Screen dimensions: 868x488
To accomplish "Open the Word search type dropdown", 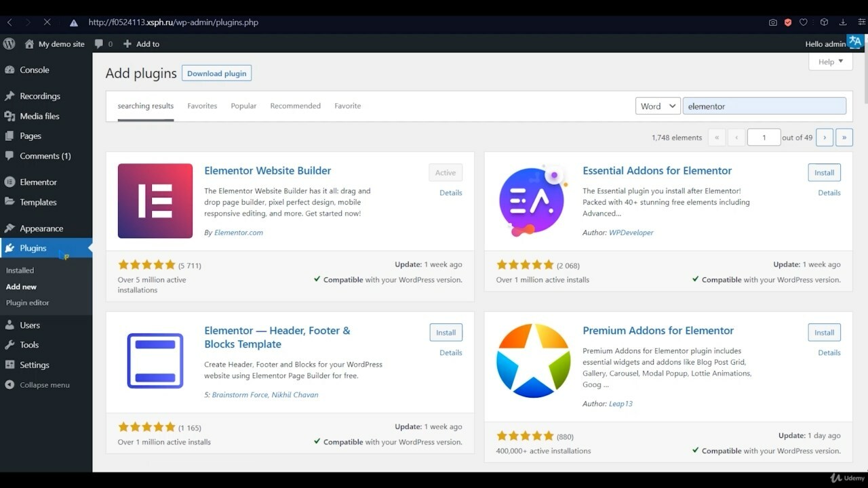I will point(658,106).
